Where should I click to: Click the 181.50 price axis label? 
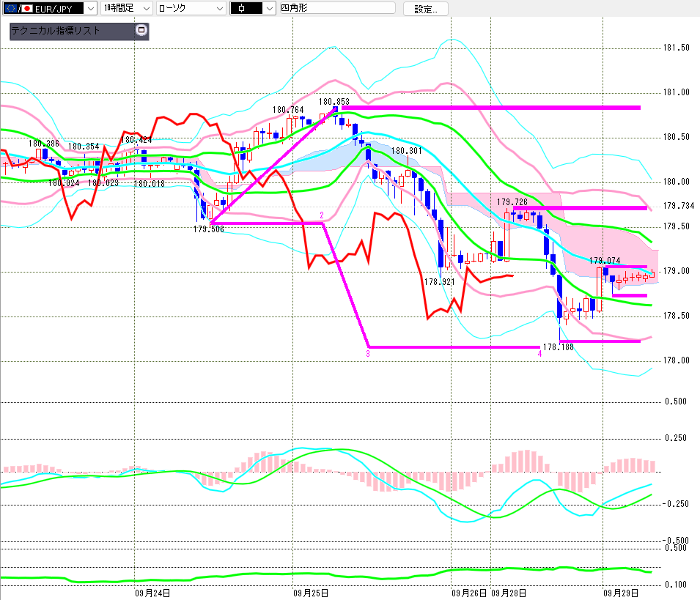tap(676, 48)
